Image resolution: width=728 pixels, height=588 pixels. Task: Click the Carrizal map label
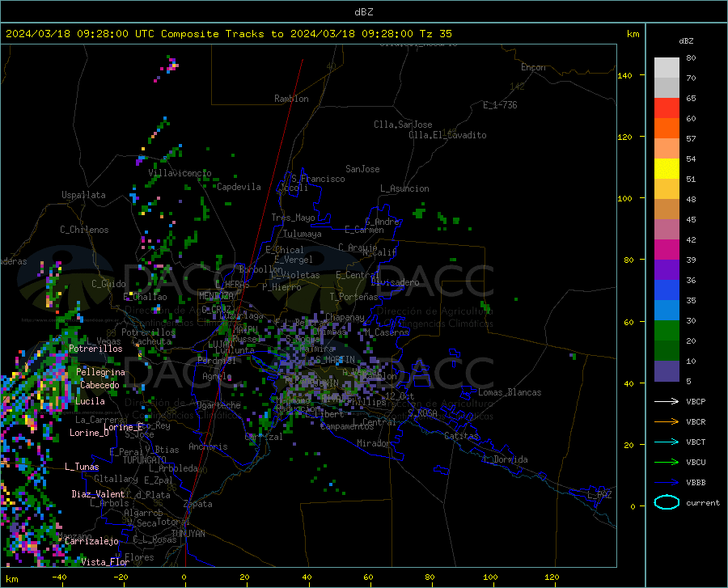pos(263,437)
